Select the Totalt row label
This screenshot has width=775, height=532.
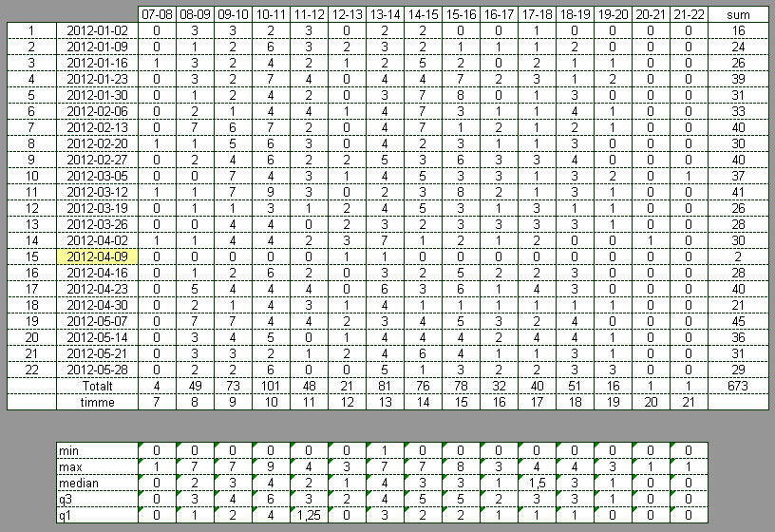click(98, 386)
